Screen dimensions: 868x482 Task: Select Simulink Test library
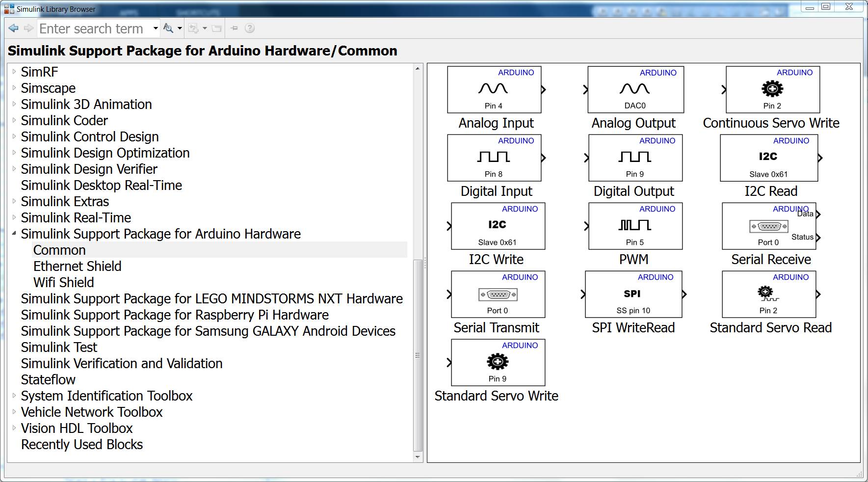59,347
